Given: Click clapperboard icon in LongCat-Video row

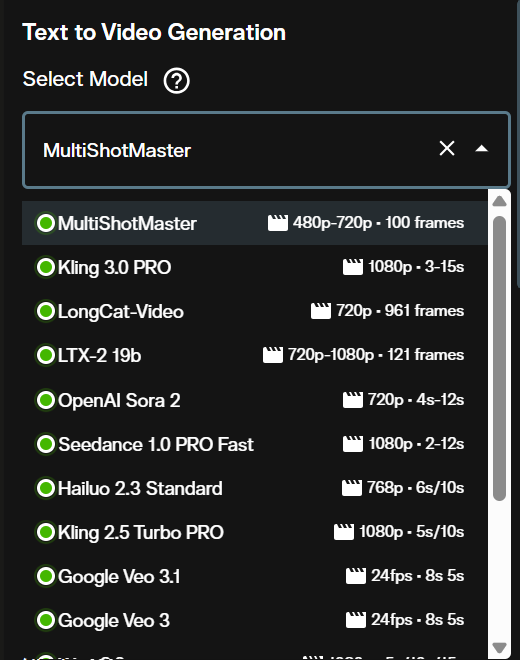Looking at the screenshot, I should [321, 311].
